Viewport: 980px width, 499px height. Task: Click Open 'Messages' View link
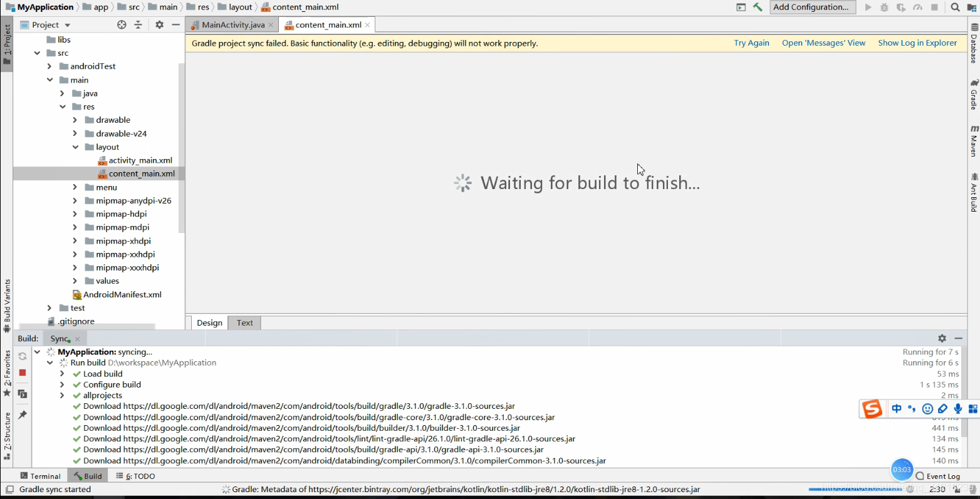point(823,43)
